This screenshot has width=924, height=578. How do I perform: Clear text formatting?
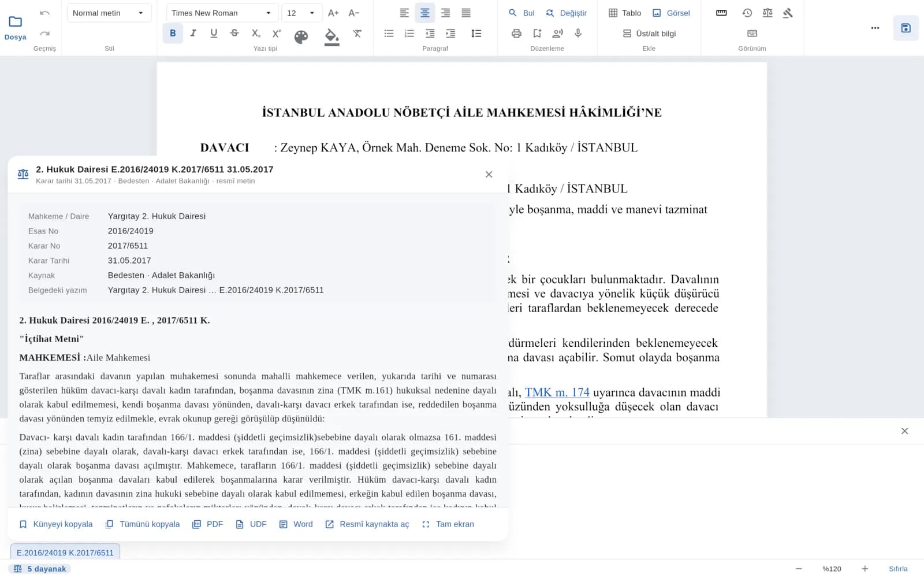click(x=357, y=34)
